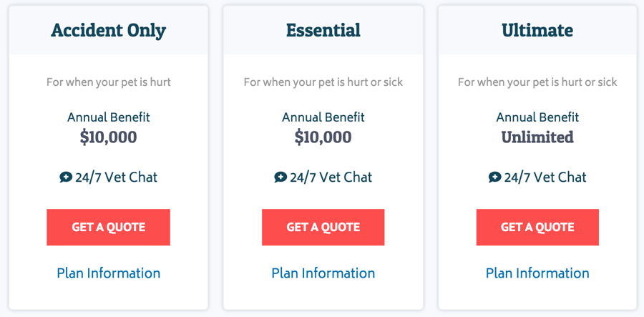Select the Essential plan heading
The width and height of the screenshot is (644, 317).
pos(323,31)
